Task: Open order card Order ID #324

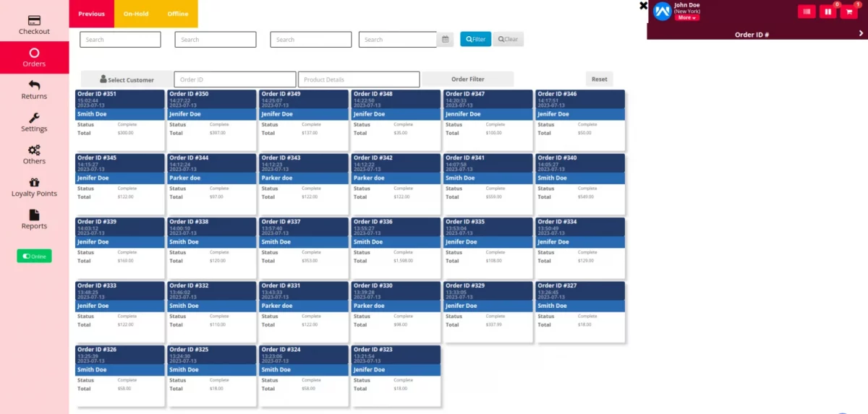Action: point(304,376)
